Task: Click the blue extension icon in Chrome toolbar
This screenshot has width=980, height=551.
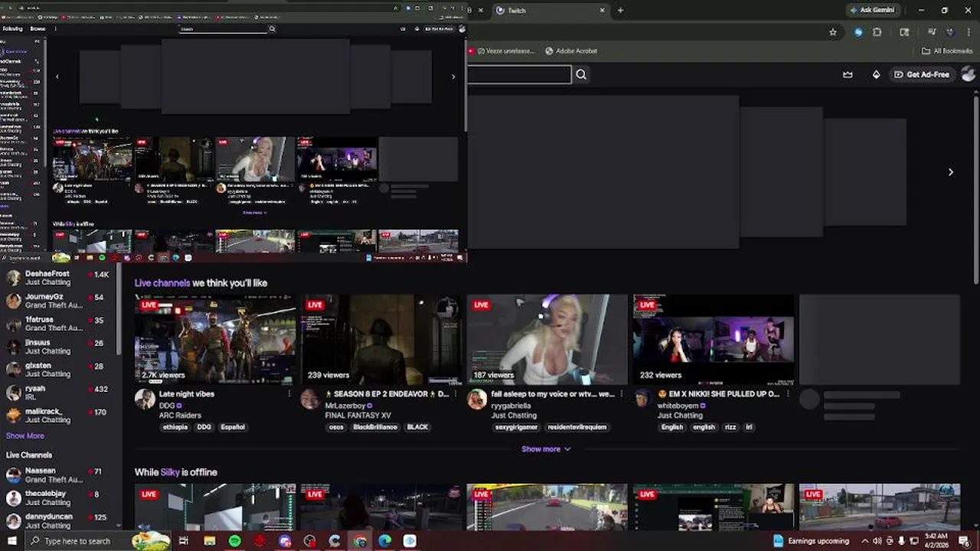Action: [858, 32]
